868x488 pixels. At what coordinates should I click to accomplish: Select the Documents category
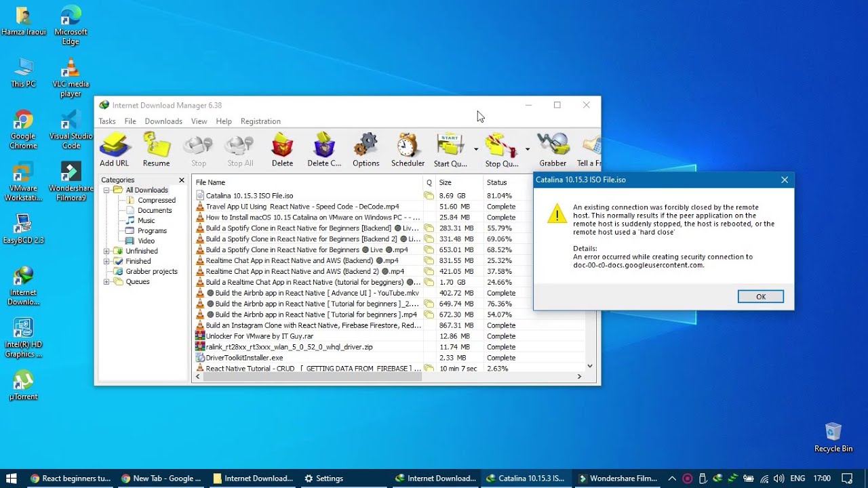tap(155, 211)
